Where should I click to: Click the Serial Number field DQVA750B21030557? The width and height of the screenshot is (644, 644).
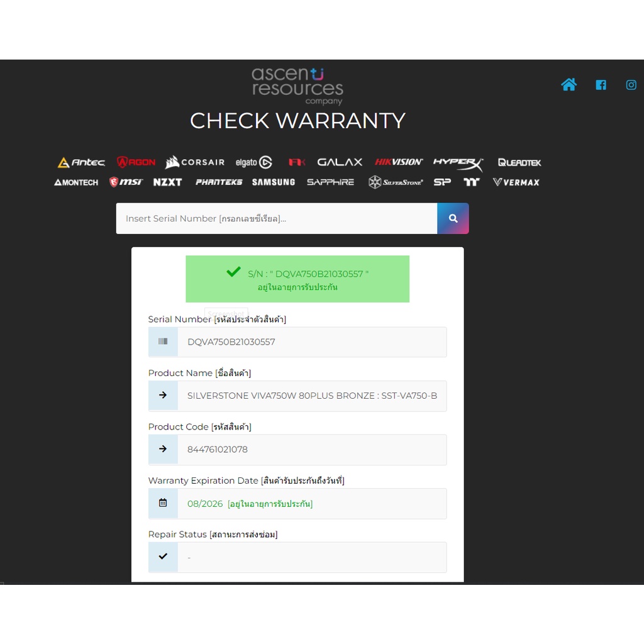312,342
